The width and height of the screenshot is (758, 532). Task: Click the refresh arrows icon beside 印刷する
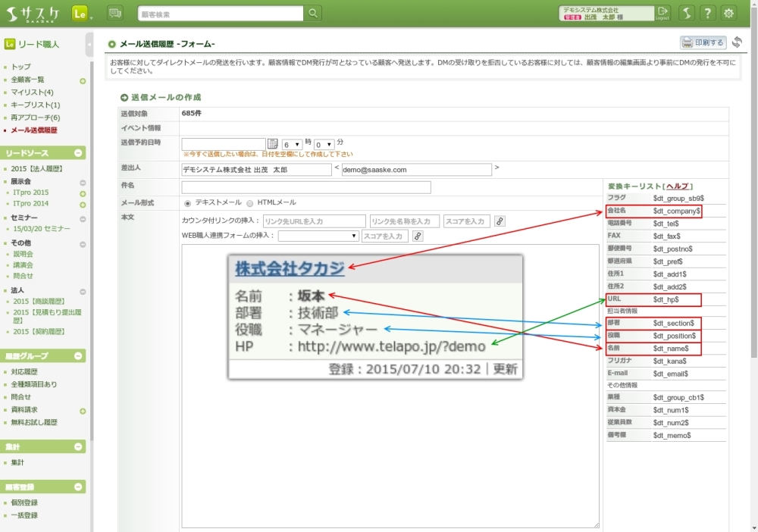point(737,42)
